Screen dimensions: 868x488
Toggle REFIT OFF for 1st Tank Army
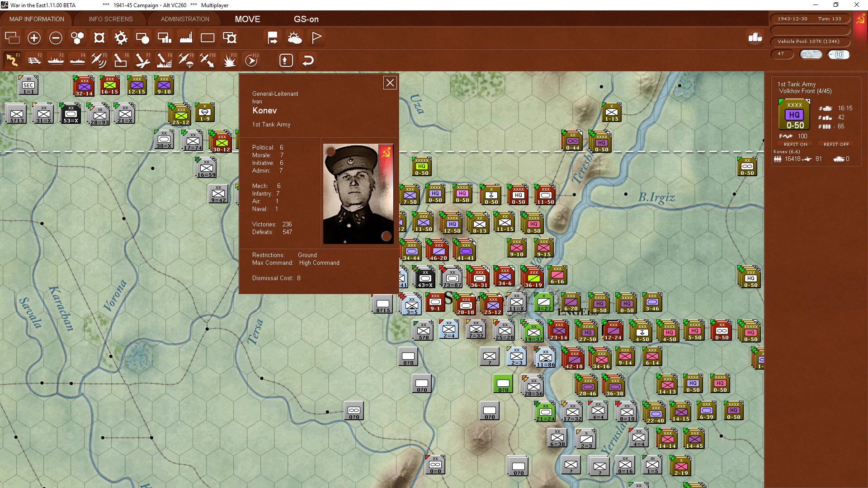point(836,144)
